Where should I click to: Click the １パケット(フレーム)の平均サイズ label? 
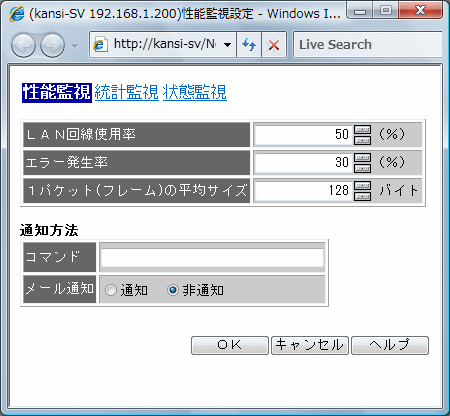point(138,191)
